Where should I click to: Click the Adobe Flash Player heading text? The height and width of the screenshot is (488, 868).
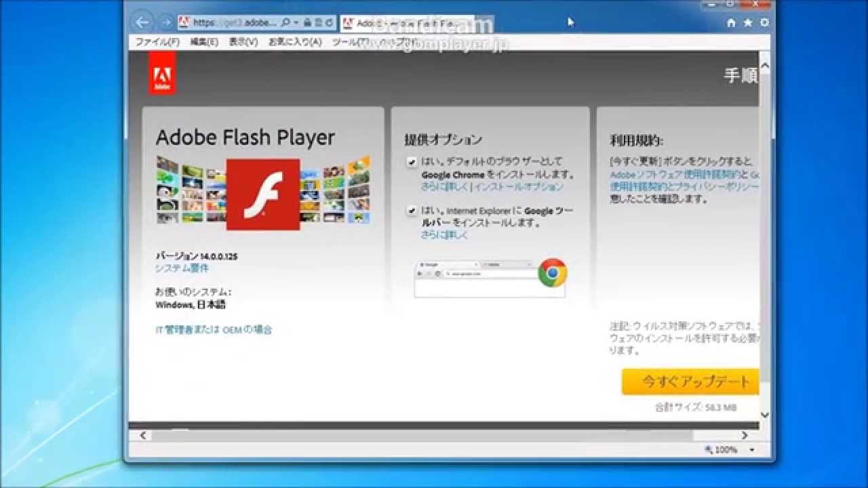(245, 138)
